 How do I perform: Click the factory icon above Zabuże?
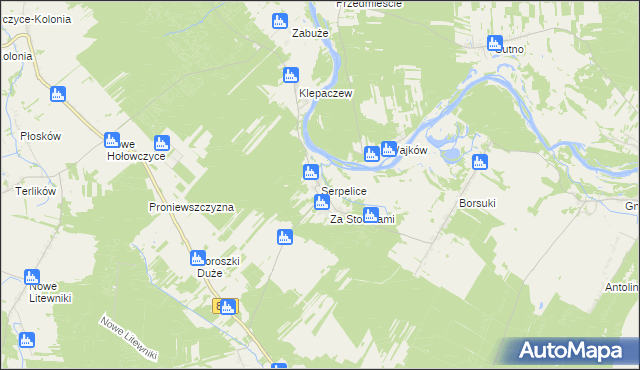click(x=280, y=21)
